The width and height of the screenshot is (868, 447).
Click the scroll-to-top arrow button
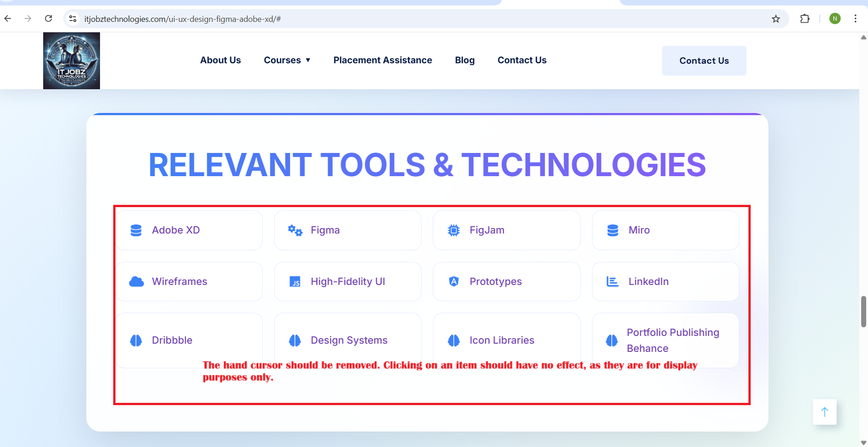tap(824, 412)
